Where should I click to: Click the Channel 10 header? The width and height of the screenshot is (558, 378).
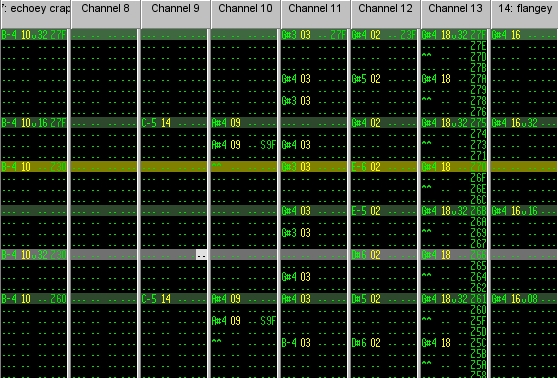coord(245,14)
